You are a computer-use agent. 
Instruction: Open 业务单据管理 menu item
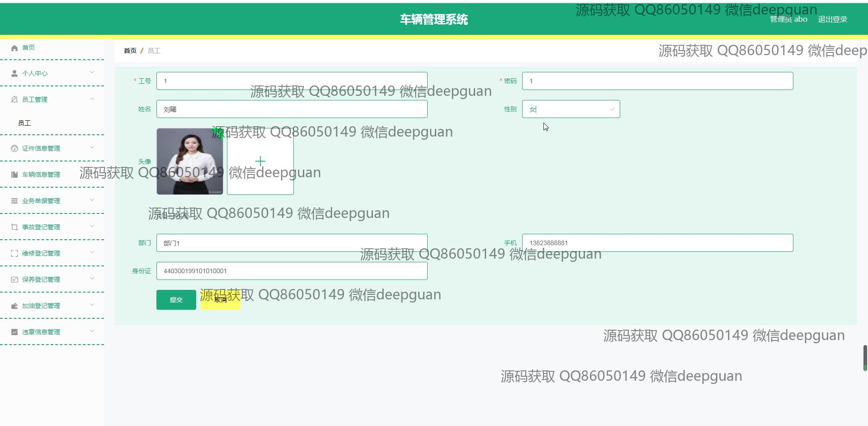coord(52,201)
